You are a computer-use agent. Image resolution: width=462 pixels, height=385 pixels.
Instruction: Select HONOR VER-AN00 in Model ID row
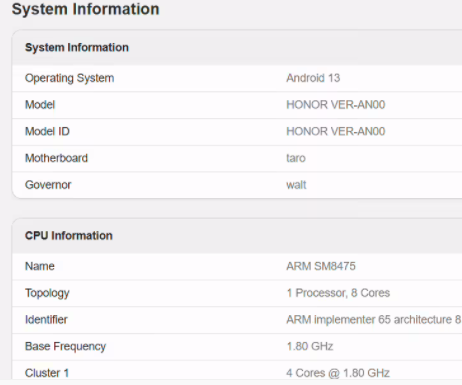(x=336, y=131)
